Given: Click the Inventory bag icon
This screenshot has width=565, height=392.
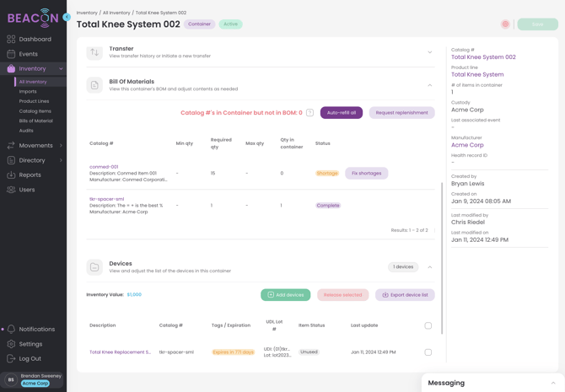Looking at the screenshot, I should pos(11,68).
